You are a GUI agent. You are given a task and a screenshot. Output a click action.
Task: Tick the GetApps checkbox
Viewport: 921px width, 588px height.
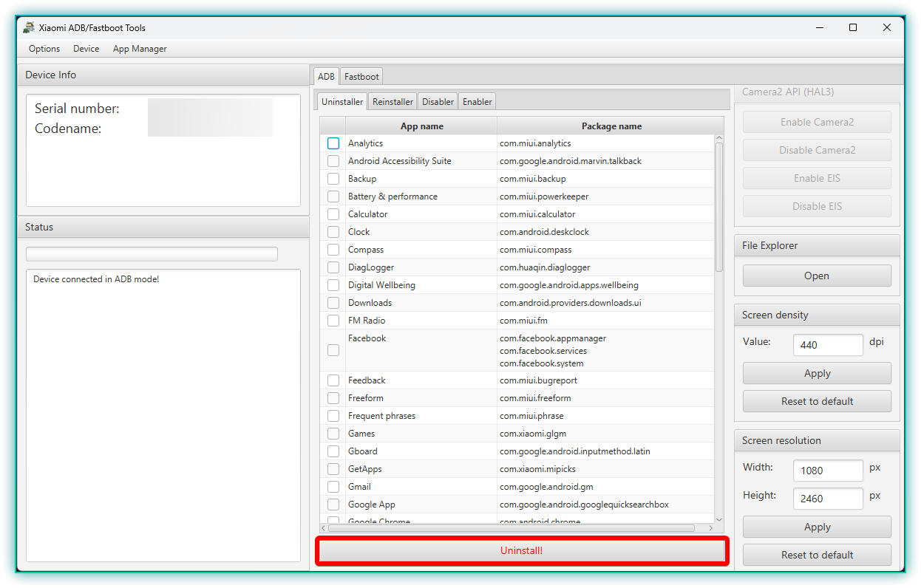pos(333,469)
